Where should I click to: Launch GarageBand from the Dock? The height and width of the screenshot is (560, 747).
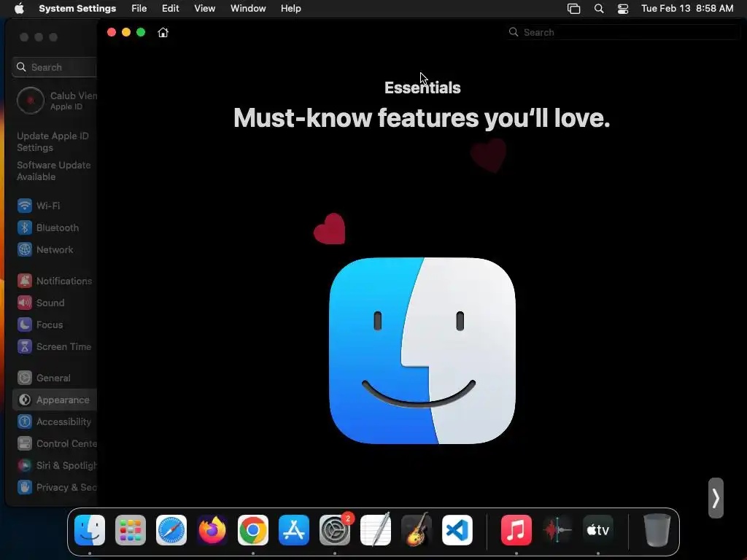pos(417,530)
